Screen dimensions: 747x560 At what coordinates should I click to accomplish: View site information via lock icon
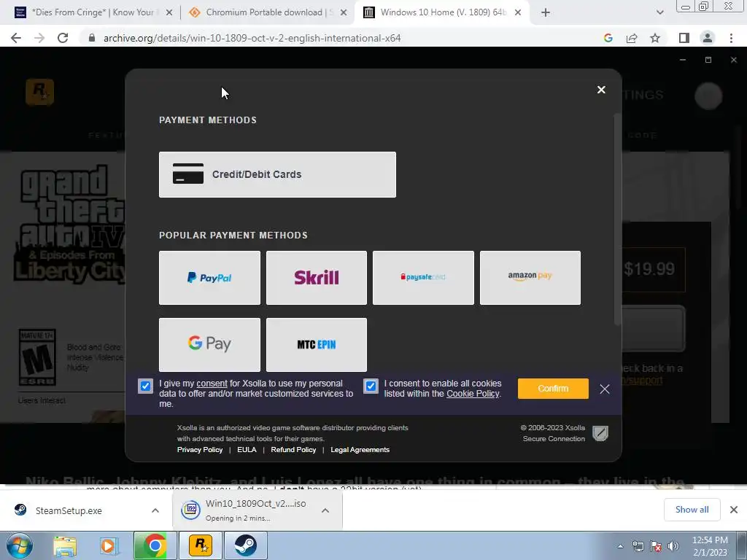[92, 38]
